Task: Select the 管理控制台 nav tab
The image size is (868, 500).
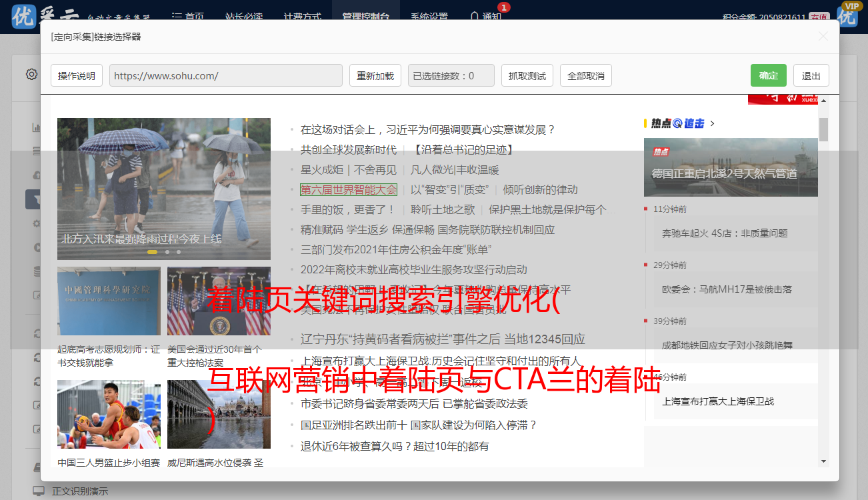Action: pyautogui.click(x=366, y=16)
